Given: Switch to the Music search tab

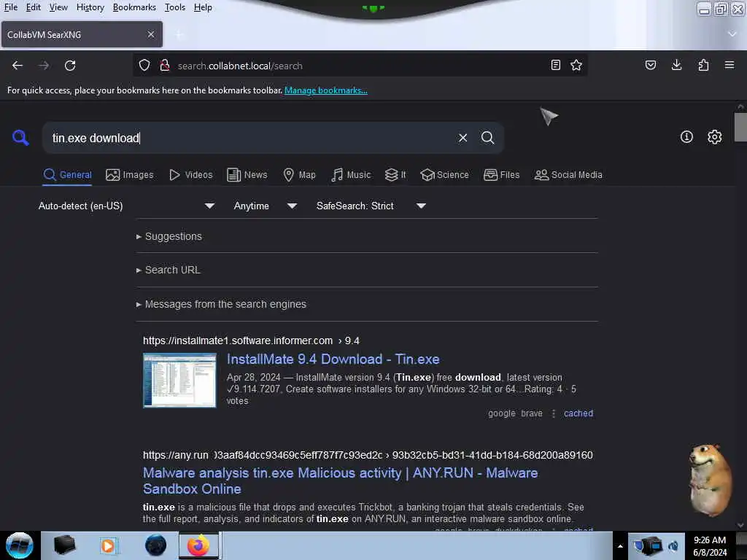Looking at the screenshot, I should pyautogui.click(x=351, y=175).
